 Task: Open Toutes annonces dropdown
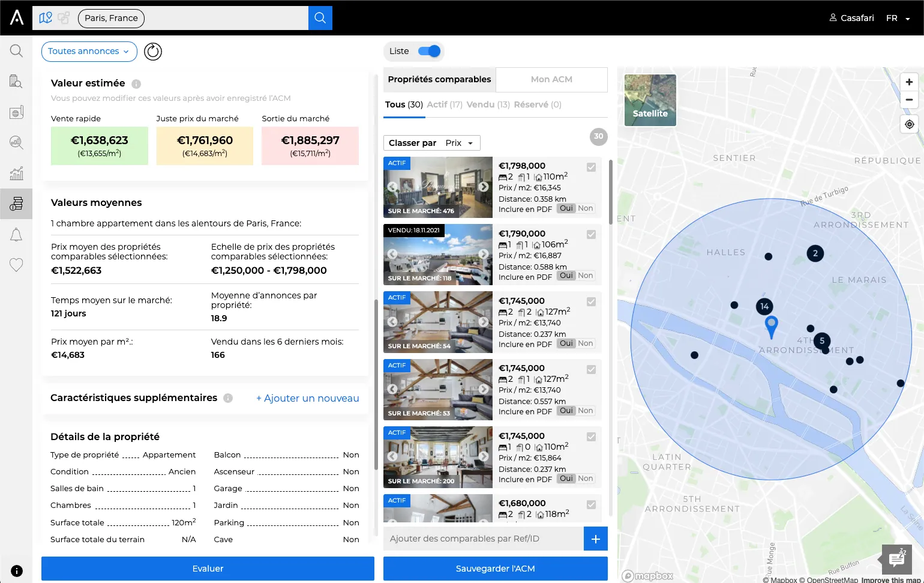click(89, 52)
